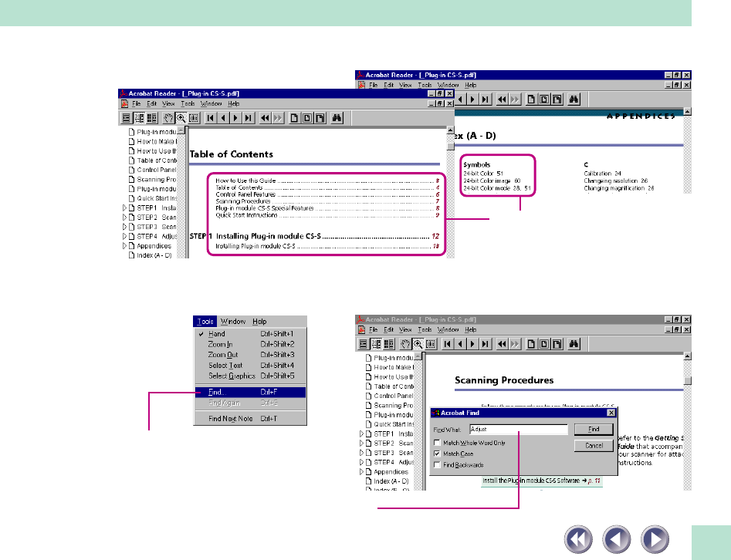Select Bookmarks and Page view in Table of Contents window
Viewport: 731px width, 560px height.
139,118
